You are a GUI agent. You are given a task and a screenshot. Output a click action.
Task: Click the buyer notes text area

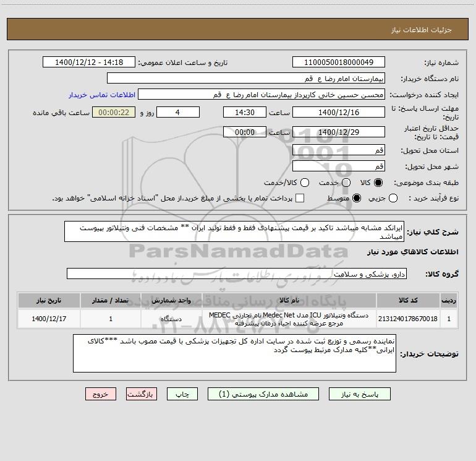(234, 353)
